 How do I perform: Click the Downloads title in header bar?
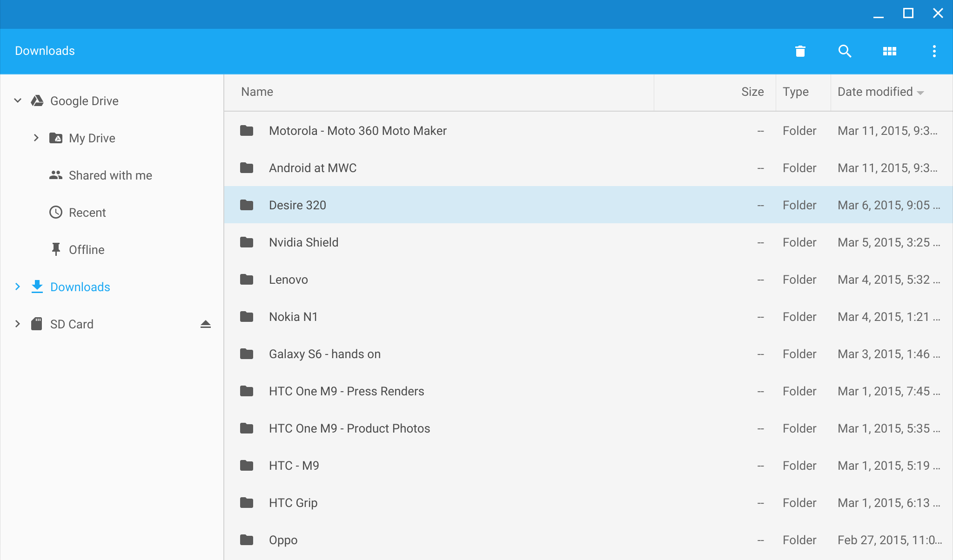(45, 51)
